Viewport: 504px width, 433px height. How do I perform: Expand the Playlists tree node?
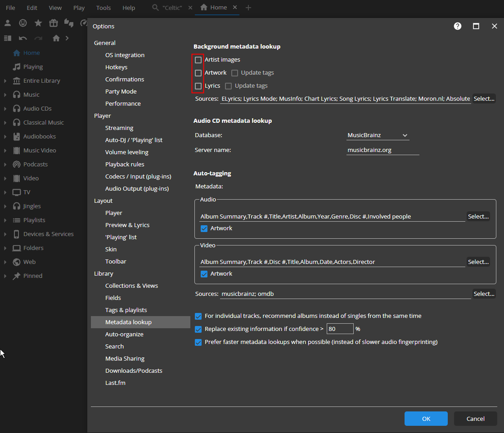pos(5,220)
